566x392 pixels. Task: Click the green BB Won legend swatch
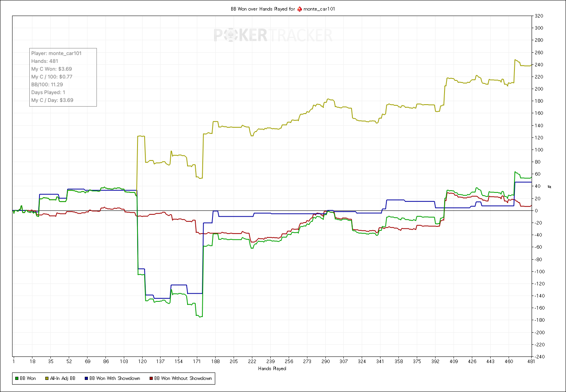[x=16, y=378]
